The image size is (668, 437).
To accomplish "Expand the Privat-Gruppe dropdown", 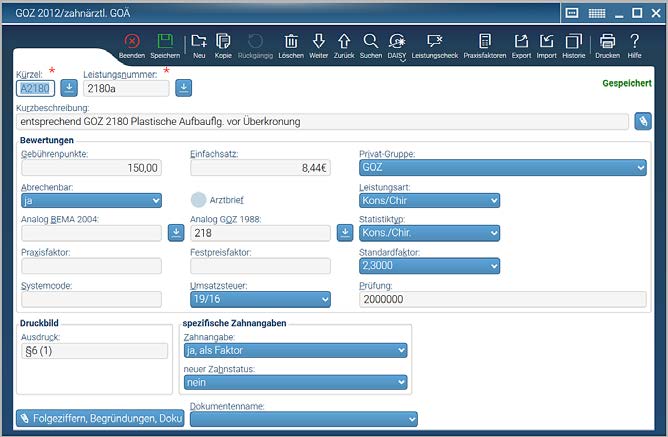I will (x=502, y=168).
